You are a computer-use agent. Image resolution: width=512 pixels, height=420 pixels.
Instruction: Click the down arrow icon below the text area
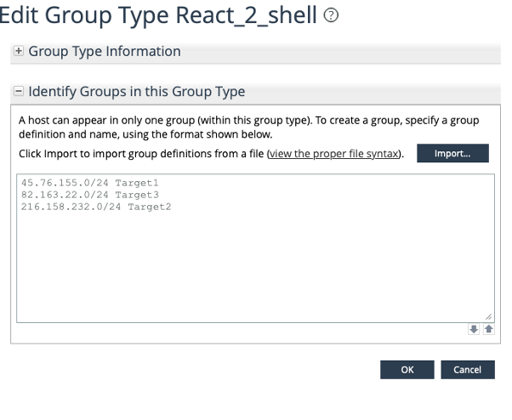coord(475,330)
